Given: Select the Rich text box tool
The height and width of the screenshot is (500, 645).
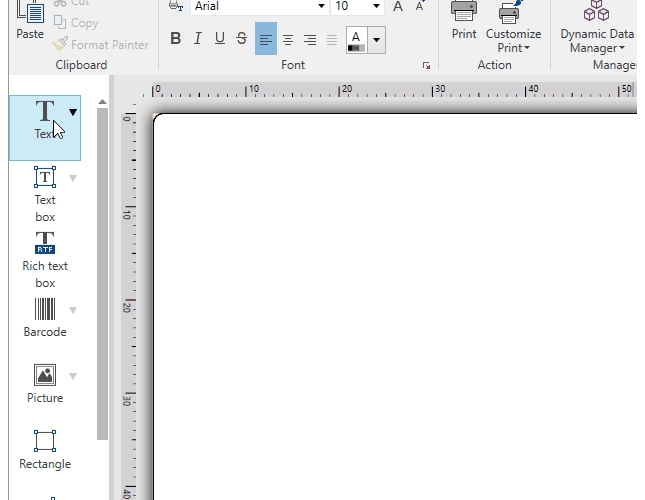Looking at the screenshot, I should click(45, 258).
